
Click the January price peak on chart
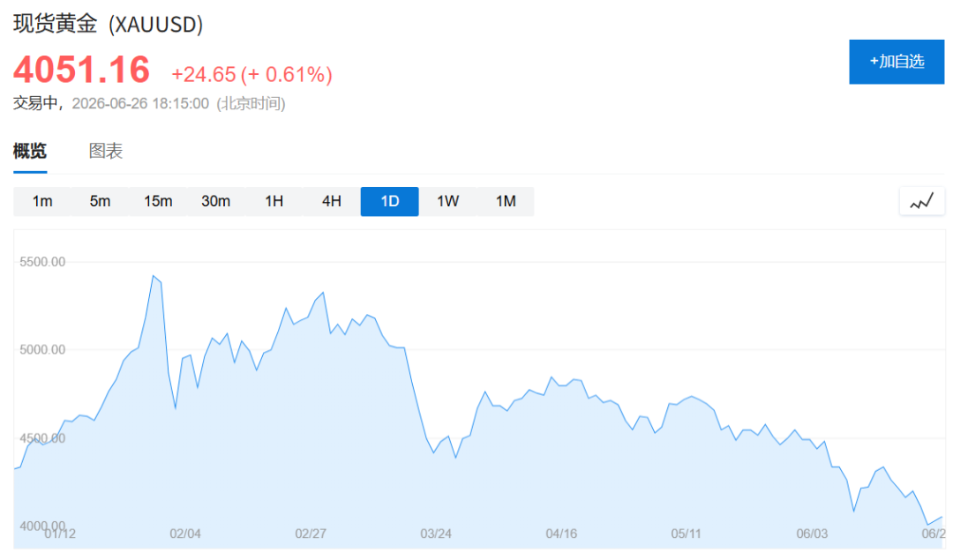click(154, 276)
